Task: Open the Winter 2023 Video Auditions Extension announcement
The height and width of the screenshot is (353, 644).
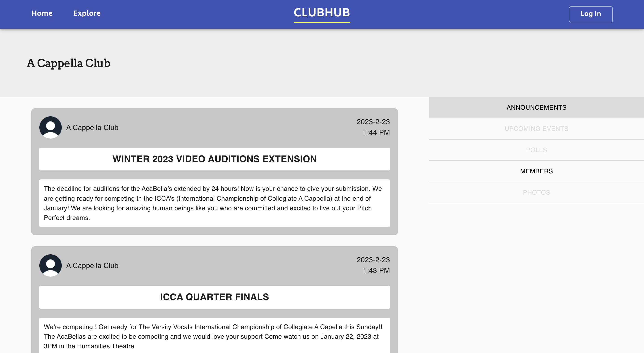Action: click(x=214, y=159)
